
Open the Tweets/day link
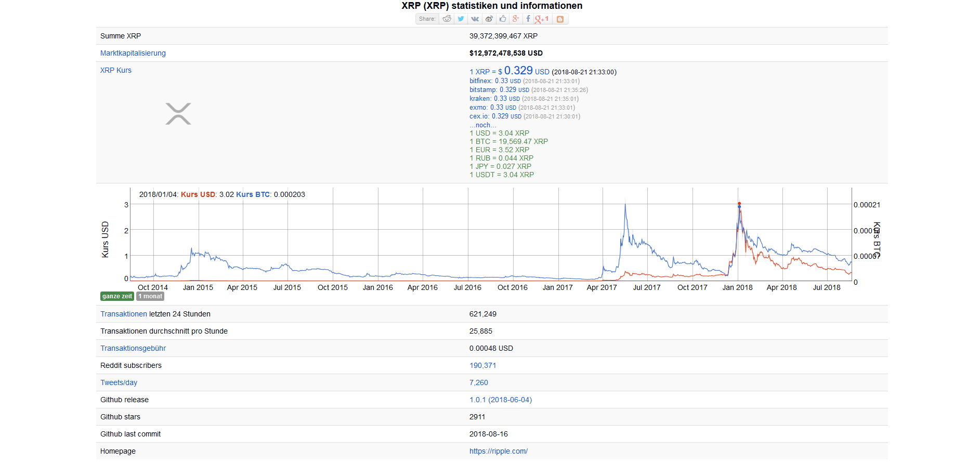click(x=119, y=382)
